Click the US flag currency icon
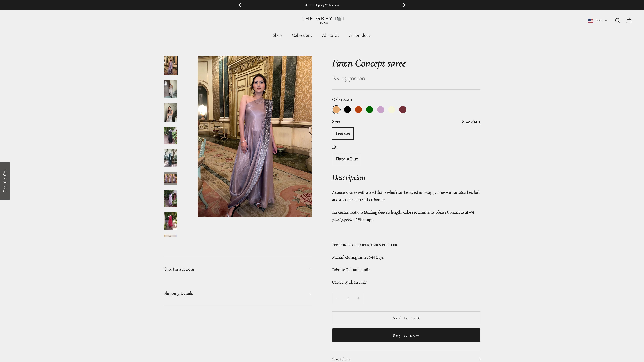This screenshot has height=362, width=644. (591, 20)
